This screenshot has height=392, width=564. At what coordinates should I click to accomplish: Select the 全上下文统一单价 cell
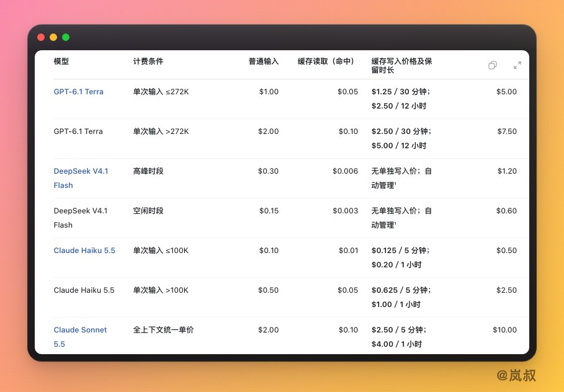pos(163,330)
